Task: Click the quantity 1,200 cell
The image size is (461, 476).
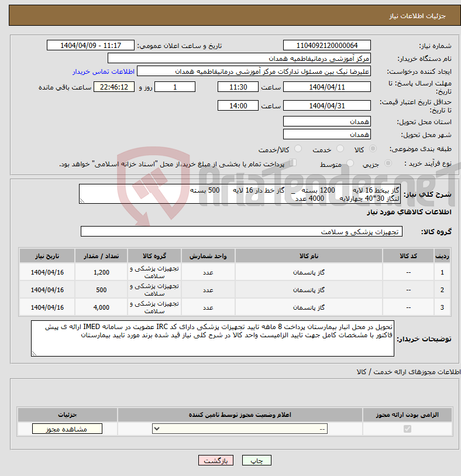Action: coord(101,272)
